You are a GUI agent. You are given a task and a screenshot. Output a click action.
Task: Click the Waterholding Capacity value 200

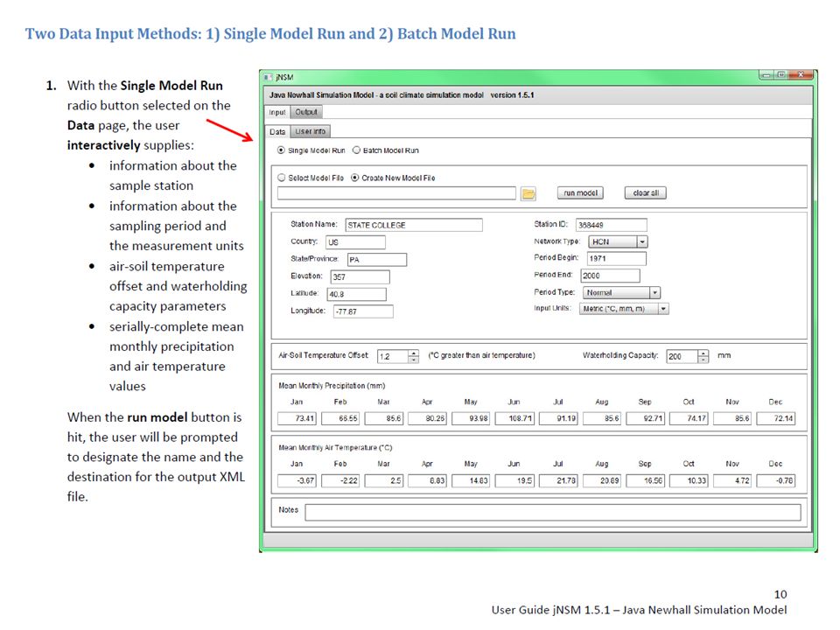point(682,357)
